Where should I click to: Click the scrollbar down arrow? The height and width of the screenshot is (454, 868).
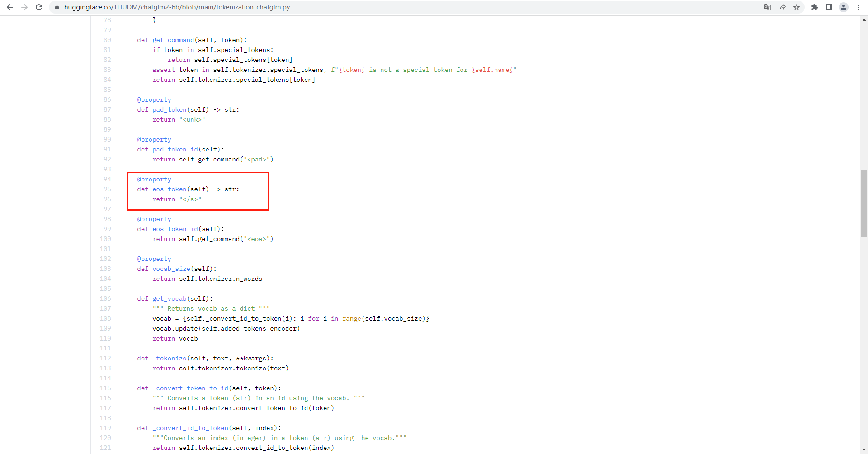coord(863,450)
